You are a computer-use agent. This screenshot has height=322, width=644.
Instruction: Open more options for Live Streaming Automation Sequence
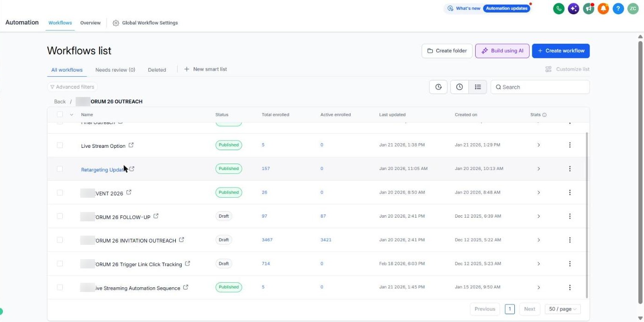pos(570,287)
